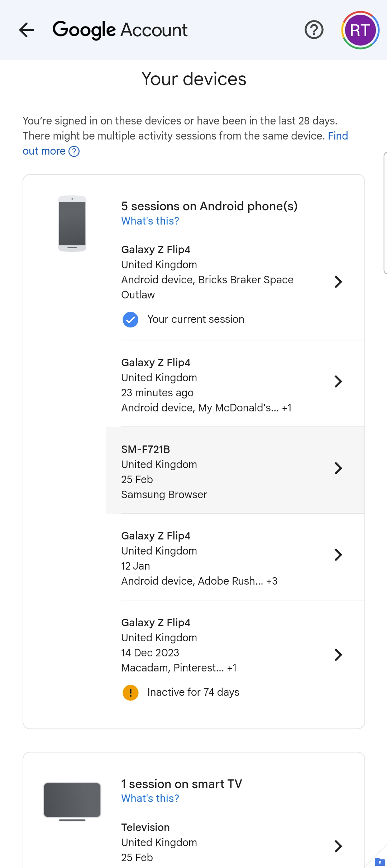Expand the session active 23 minutes ago
The width and height of the screenshot is (387, 868).
coord(338,381)
